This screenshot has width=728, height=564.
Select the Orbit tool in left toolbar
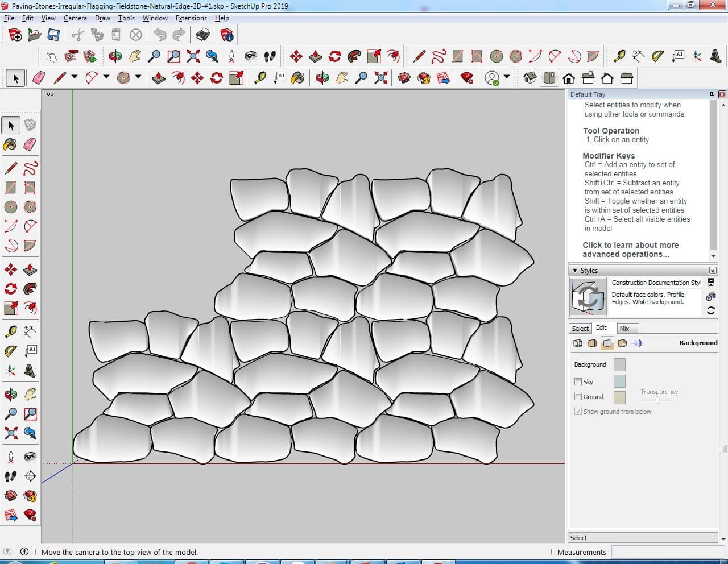tap(10, 394)
